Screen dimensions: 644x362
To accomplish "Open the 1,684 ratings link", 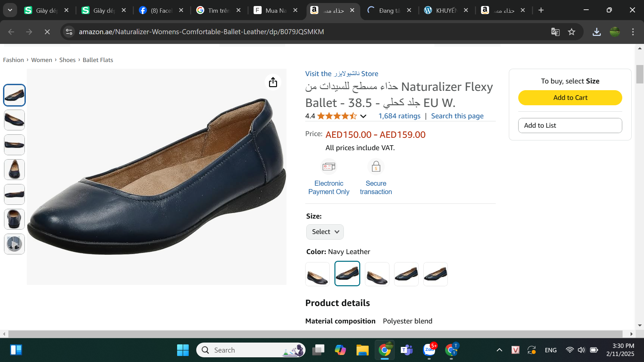I will [399, 116].
